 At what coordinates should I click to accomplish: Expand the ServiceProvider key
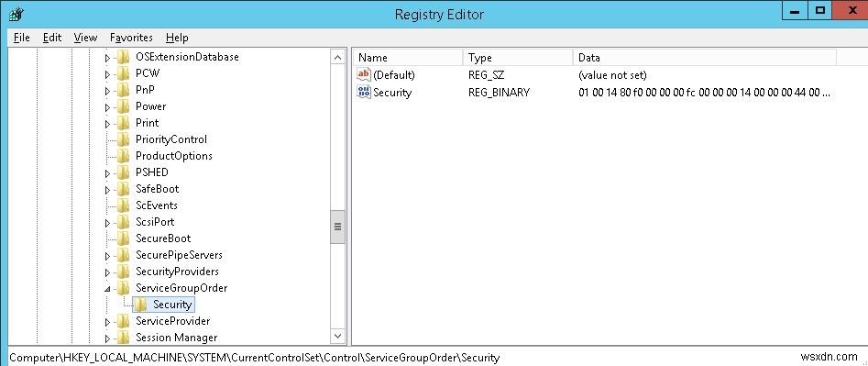pyautogui.click(x=107, y=322)
